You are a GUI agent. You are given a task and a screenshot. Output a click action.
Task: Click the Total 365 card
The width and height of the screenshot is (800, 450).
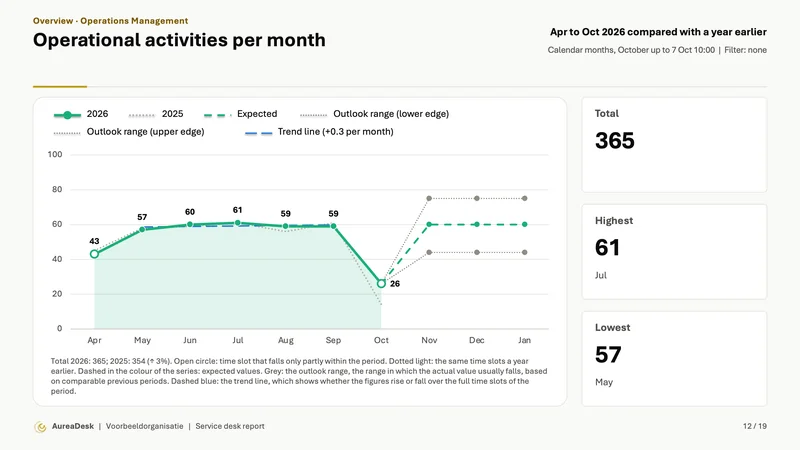pyautogui.click(x=674, y=145)
